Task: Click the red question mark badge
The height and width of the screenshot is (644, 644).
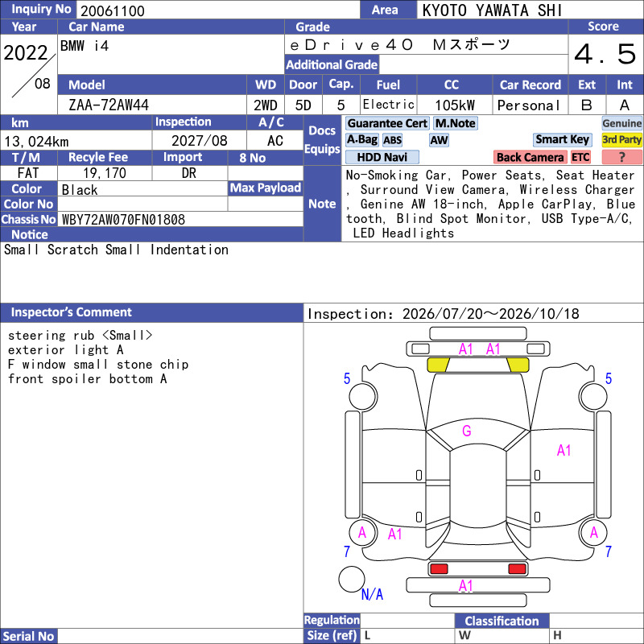Action: click(621, 157)
